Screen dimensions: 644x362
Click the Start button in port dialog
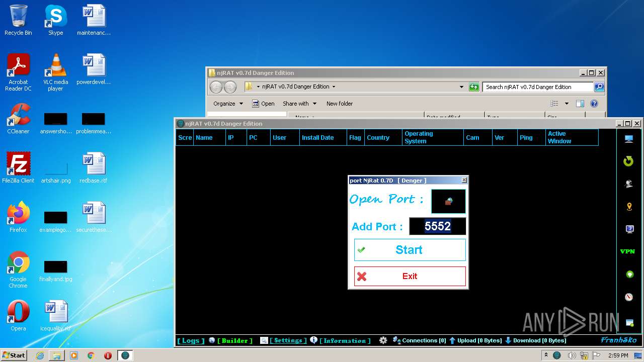click(410, 250)
